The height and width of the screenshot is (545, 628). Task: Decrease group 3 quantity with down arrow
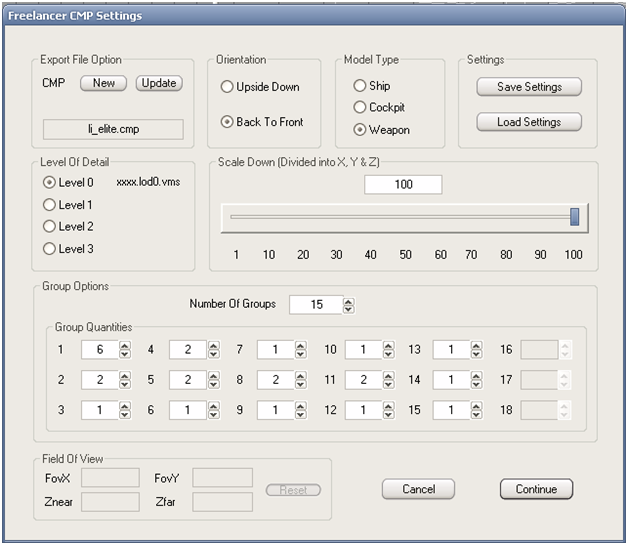(125, 414)
